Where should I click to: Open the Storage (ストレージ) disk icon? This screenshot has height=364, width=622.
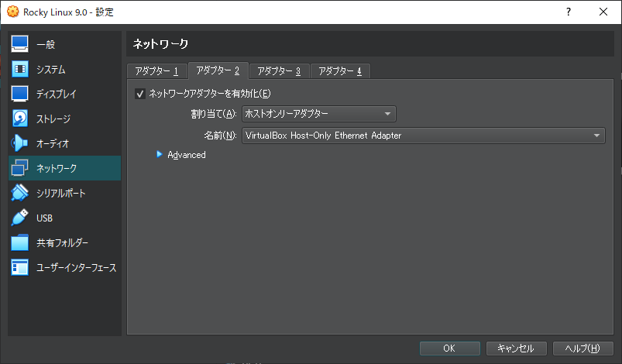pyautogui.click(x=19, y=118)
